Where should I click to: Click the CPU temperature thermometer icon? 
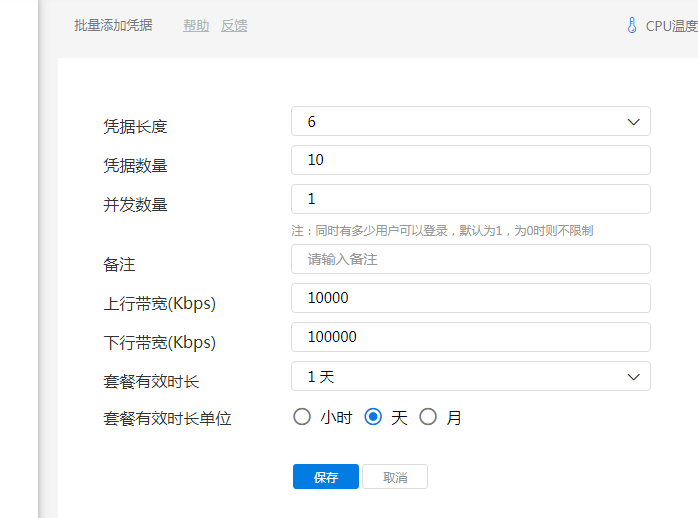click(x=631, y=26)
